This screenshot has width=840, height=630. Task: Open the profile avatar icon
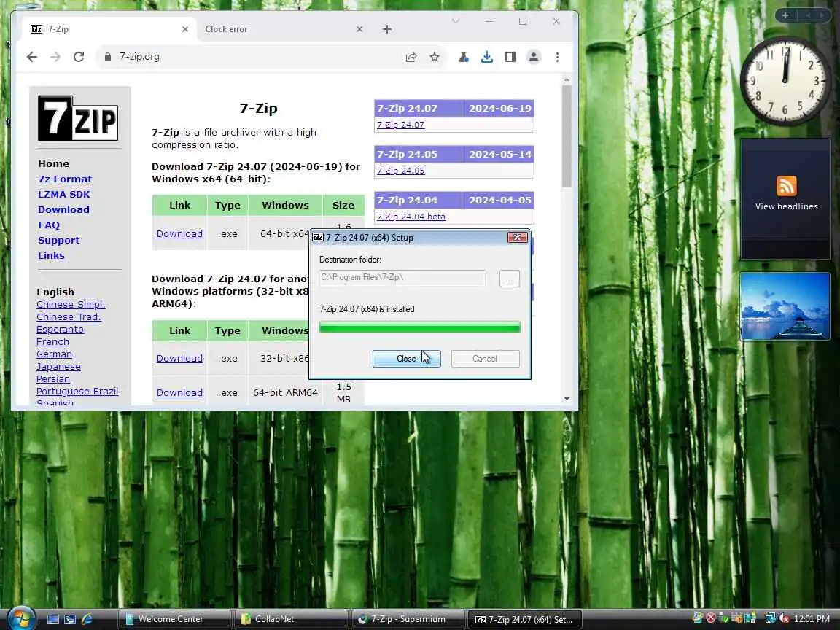click(x=534, y=57)
